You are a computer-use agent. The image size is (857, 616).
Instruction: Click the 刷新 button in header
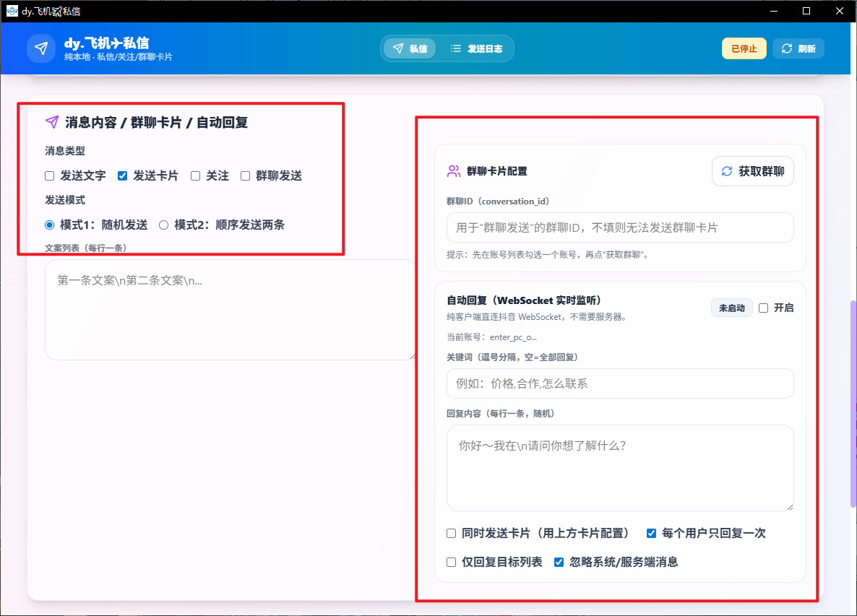pyautogui.click(x=798, y=49)
